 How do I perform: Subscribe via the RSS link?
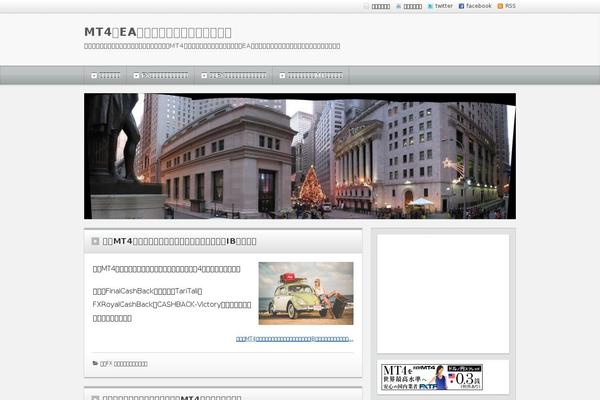[x=510, y=6]
